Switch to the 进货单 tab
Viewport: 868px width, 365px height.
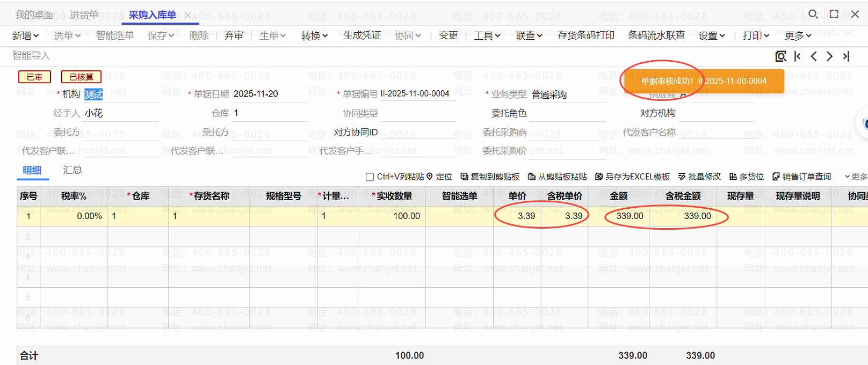tap(84, 15)
